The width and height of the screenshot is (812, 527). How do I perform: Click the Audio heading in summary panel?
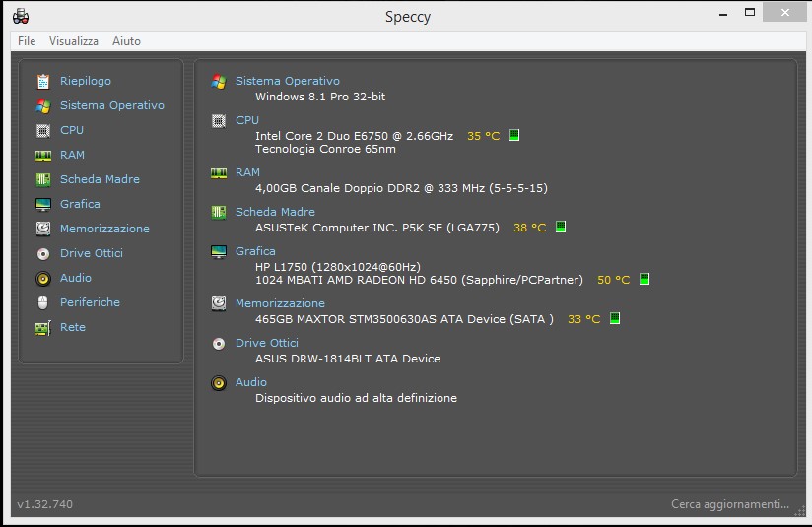tap(251, 382)
